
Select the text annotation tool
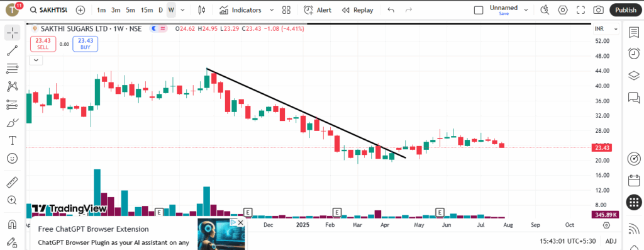click(13, 140)
